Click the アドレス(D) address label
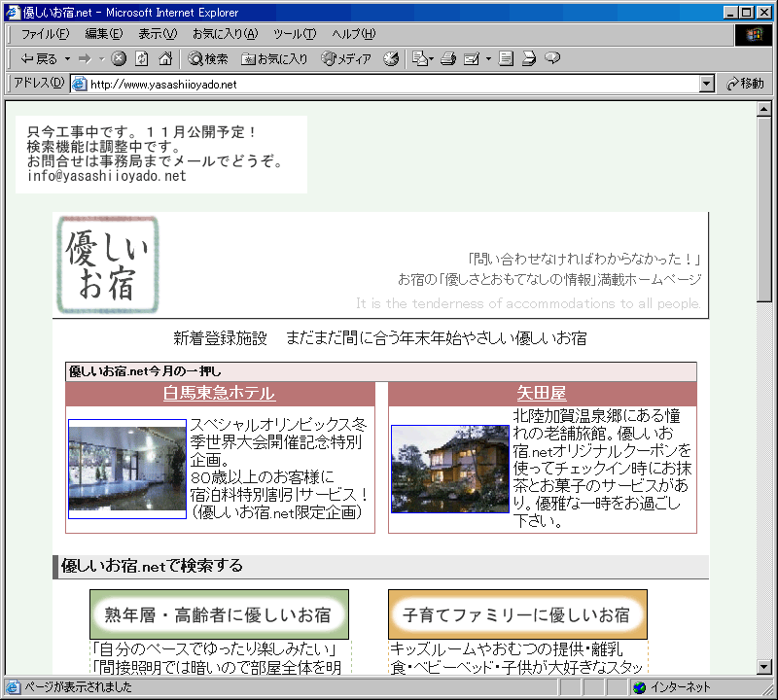The width and height of the screenshot is (778, 700). pyautogui.click(x=39, y=83)
